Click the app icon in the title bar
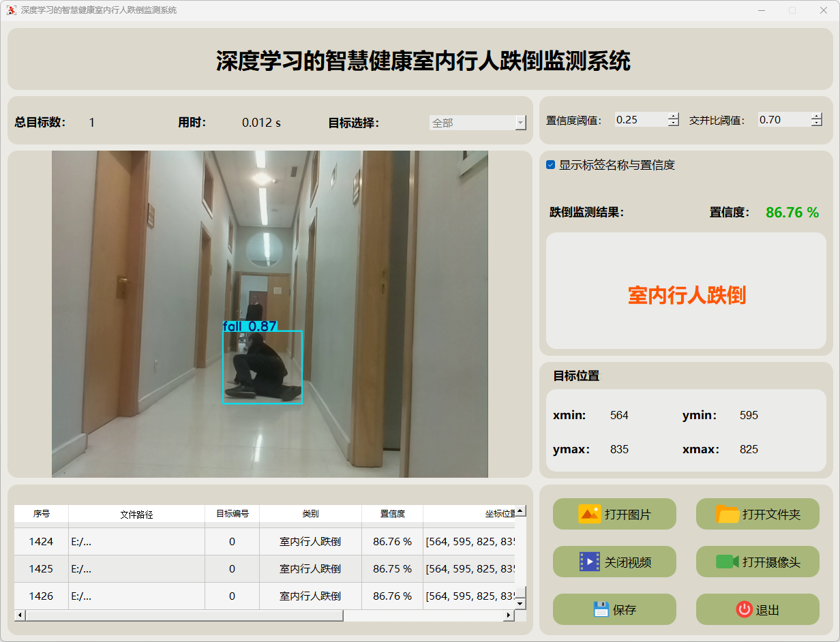This screenshot has height=642, width=840. pyautogui.click(x=11, y=10)
